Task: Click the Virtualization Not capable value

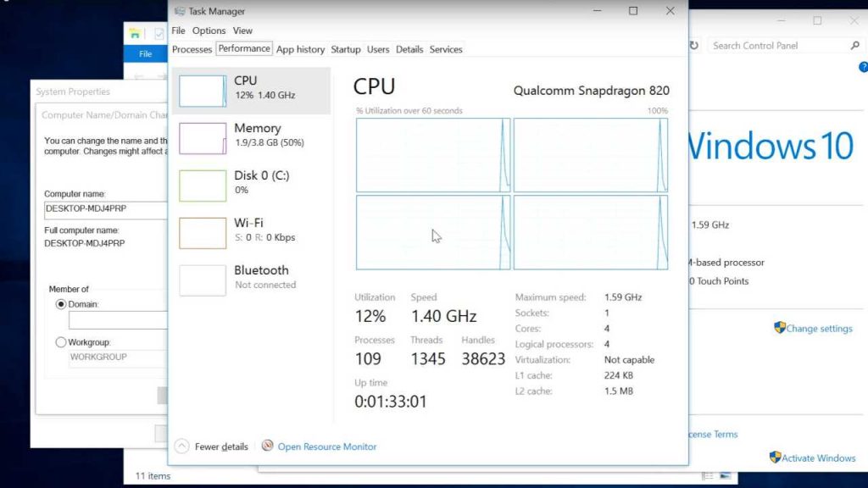Action: point(629,359)
